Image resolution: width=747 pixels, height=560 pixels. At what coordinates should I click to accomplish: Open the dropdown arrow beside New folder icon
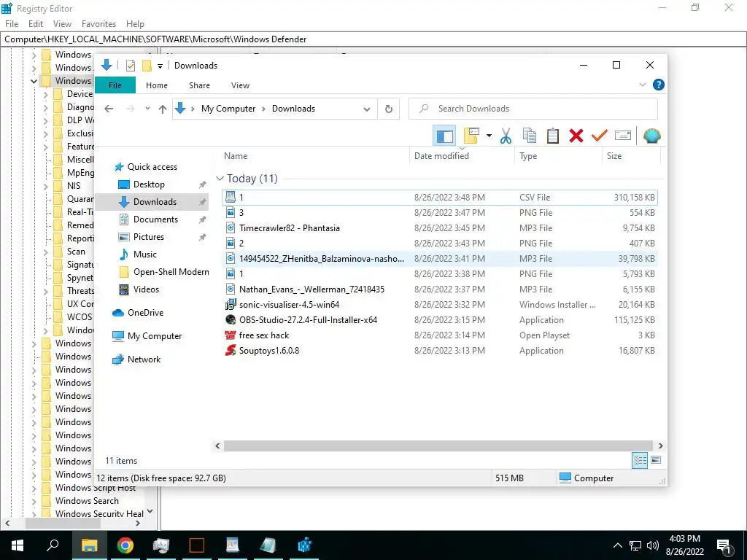point(489,136)
